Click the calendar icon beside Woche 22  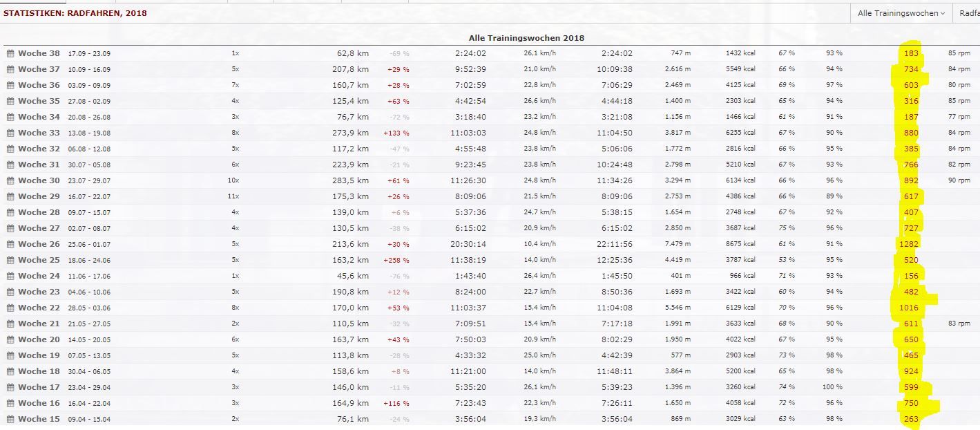click(x=10, y=308)
